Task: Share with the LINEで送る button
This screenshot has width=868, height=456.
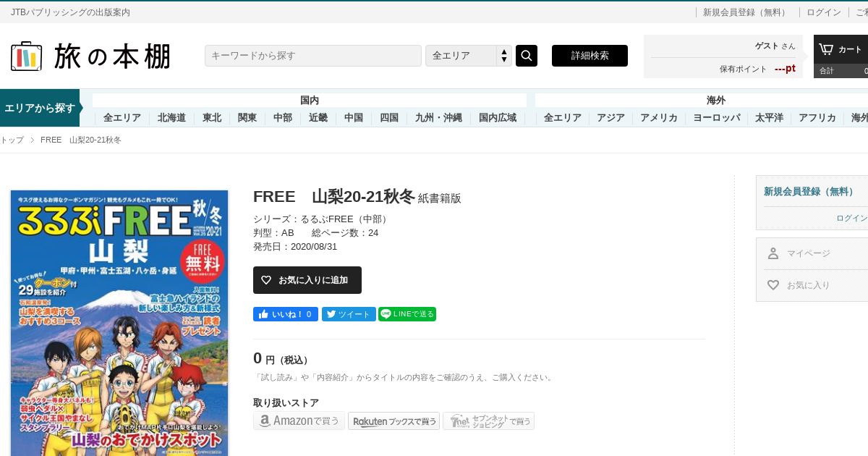Action: [x=407, y=314]
